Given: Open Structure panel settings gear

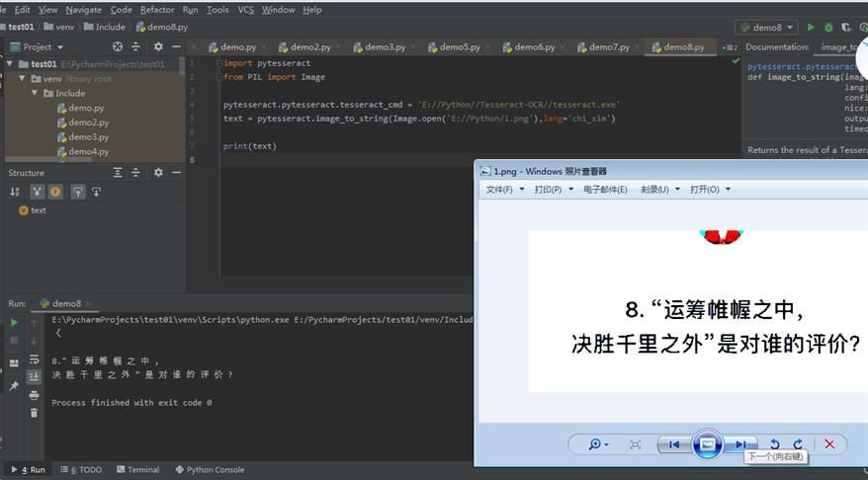Looking at the screenshot, I should click(158, 173).
